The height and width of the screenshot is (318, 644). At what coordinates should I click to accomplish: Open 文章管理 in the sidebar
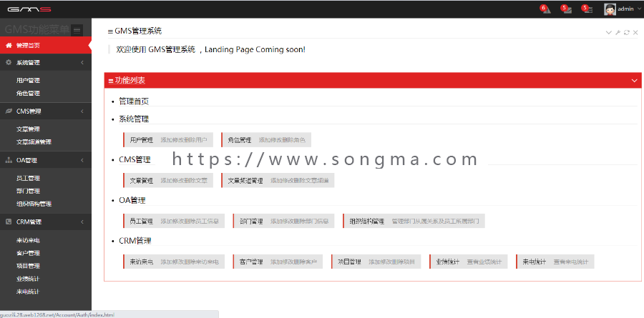click(28, 129)
